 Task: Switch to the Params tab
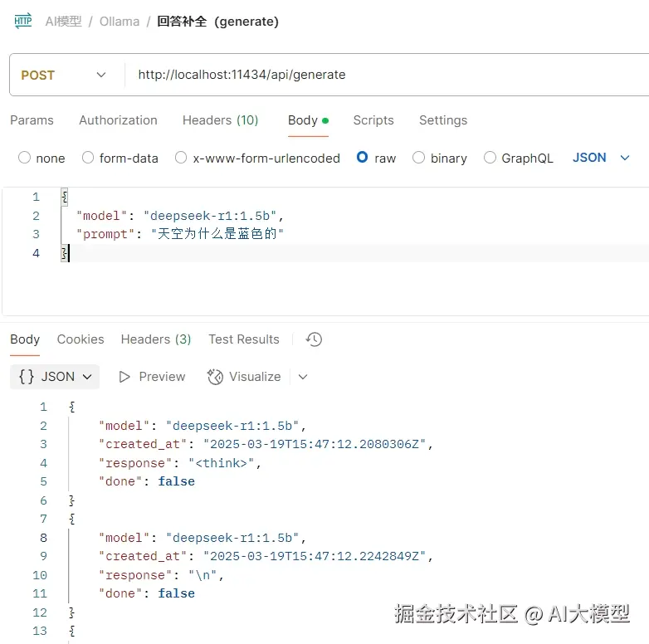tap(32, 120)
